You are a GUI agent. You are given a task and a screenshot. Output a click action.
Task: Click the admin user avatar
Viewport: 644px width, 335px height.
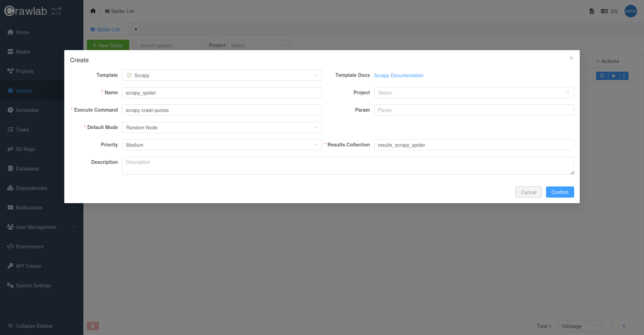[630, 11]
